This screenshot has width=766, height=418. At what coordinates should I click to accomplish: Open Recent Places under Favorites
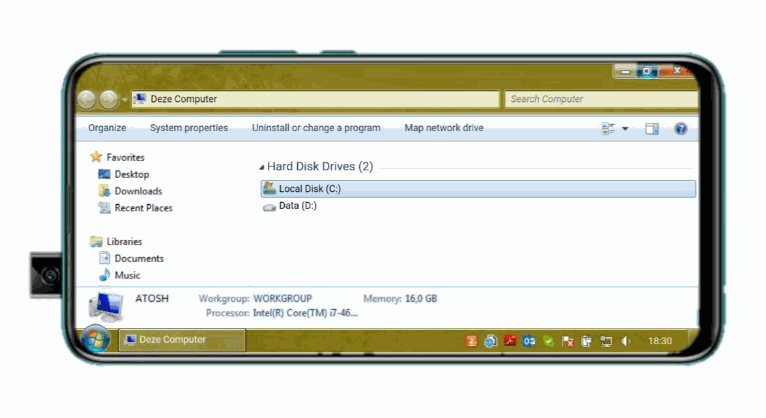click(x=144, y=208)
